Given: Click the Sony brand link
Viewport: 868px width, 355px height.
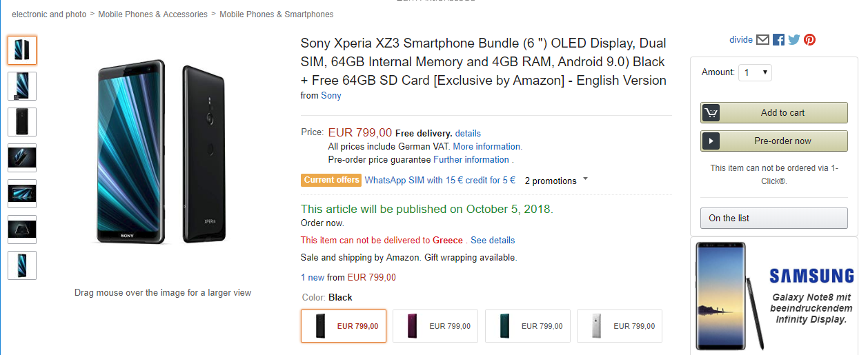Looking at the screenshot, I should pos(331,96).
